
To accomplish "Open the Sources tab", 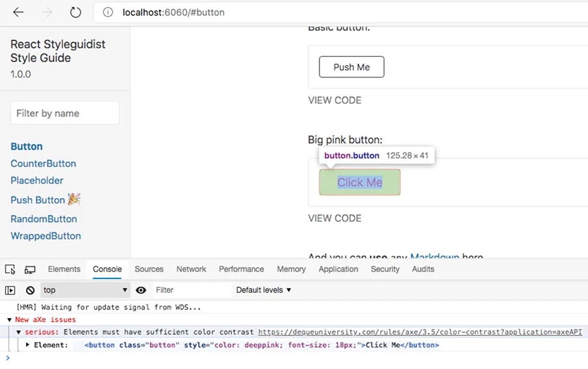I will tap(149, 269).
